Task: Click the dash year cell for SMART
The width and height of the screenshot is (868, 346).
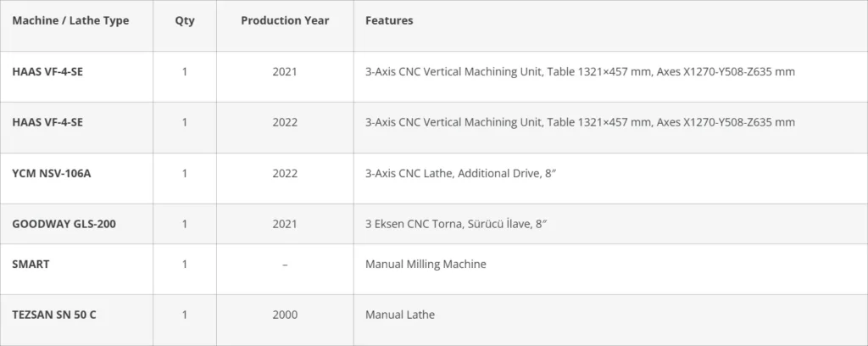Action: [285, 265]
